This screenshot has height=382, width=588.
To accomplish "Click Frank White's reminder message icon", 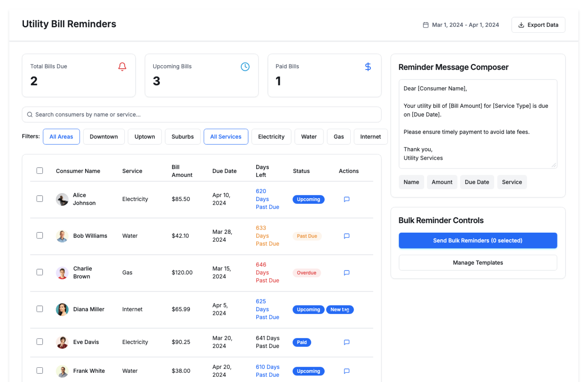I will (346, 371).
